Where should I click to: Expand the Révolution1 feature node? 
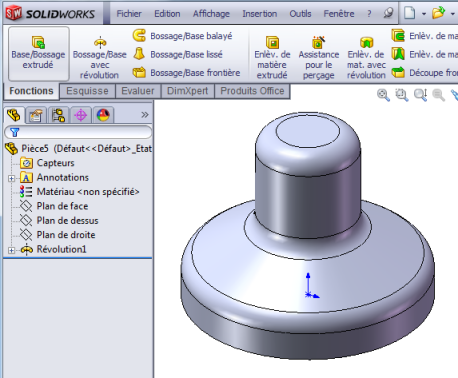click(11, 250)
